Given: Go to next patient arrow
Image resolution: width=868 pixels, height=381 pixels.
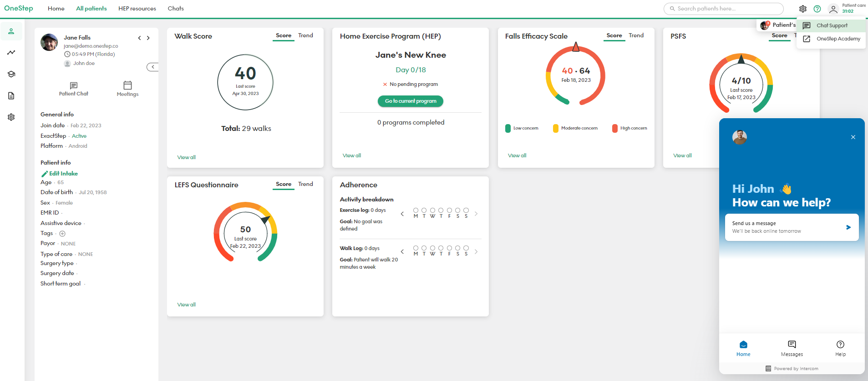Looking at the screenshot, I should [x=148, y=38].
